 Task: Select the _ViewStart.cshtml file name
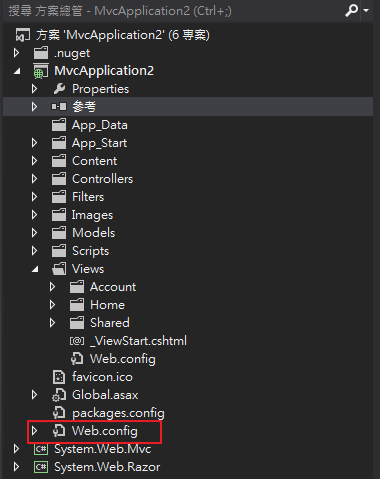pyautogui.click(x=138, y=341)
